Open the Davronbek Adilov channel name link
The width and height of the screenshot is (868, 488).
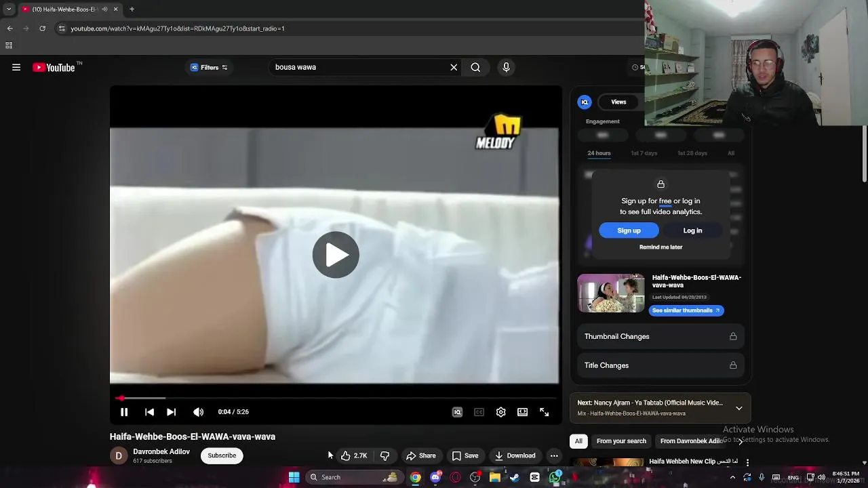[161, 451]
